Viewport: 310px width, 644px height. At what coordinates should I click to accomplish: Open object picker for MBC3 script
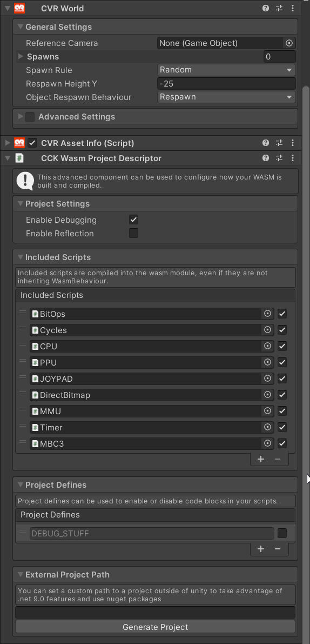coord(267,443)
